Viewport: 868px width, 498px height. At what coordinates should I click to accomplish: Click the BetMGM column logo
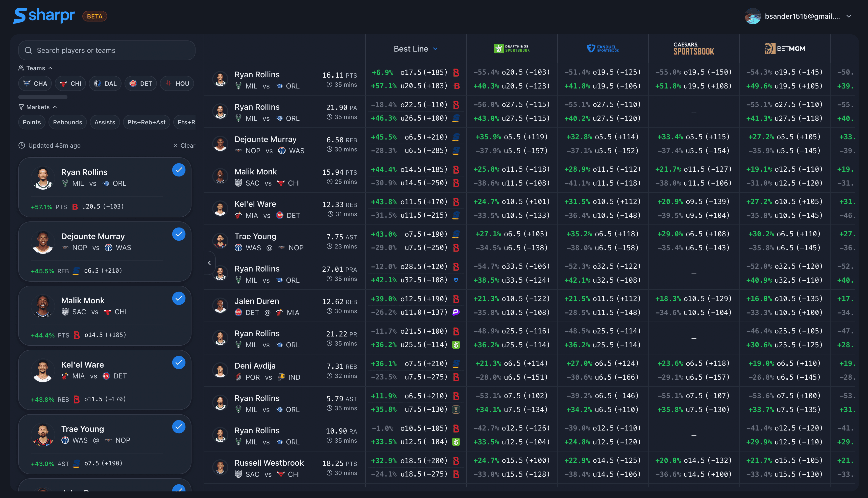coord(785,49)
